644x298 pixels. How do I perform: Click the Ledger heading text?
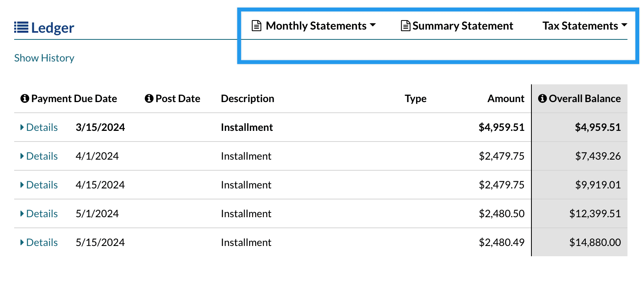click(52, 28)
